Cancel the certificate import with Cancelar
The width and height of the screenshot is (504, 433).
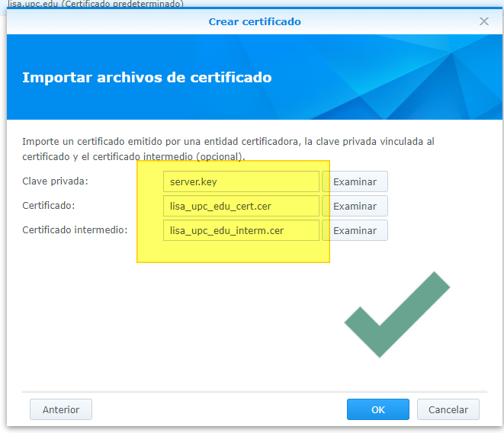(x=448, y=409)
